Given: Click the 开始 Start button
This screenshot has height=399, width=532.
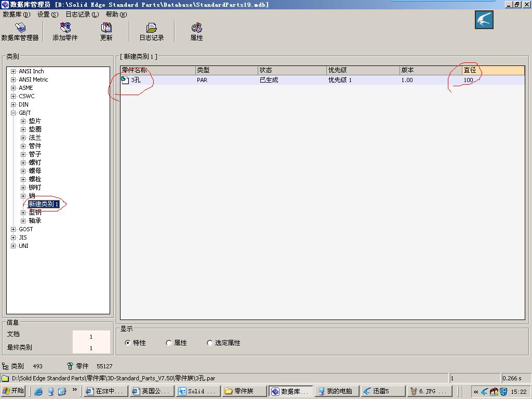Looking at the screenshot, I should coord(14,391).
